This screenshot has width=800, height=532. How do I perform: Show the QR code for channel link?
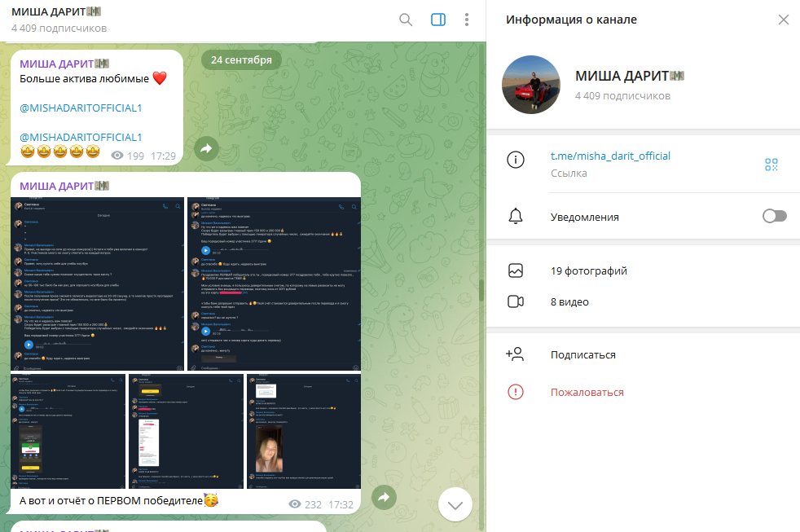(771, 165)
